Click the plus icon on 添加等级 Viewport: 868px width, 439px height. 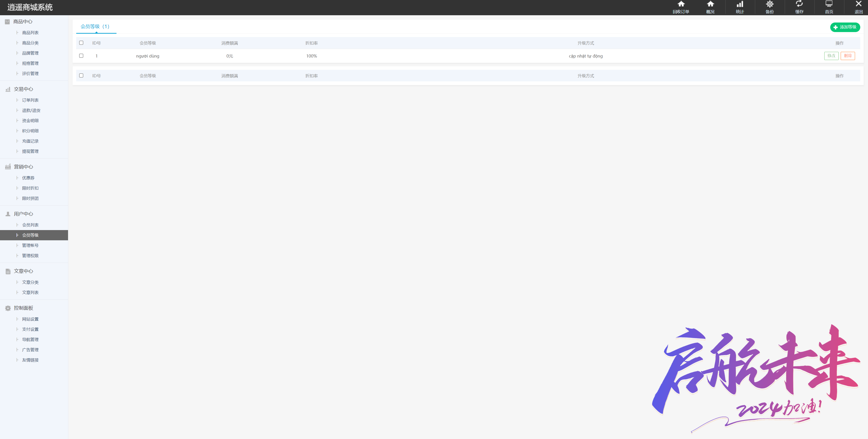click(835, 27)
